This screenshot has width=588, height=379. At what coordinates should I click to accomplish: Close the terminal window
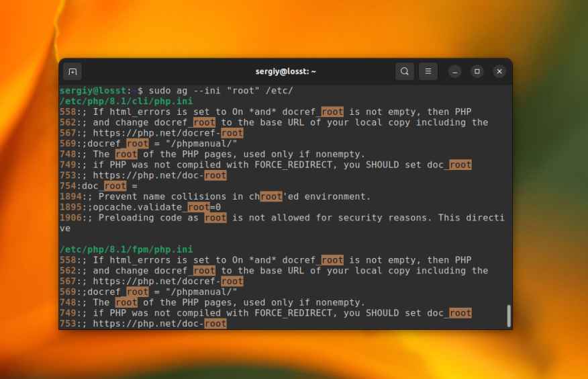coord(499,71)
